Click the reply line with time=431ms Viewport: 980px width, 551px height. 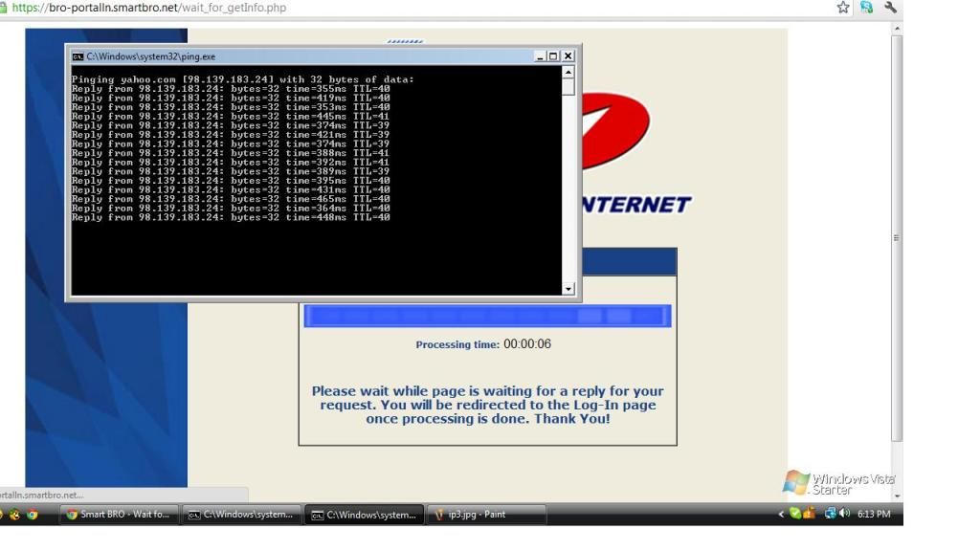(231, 189)
